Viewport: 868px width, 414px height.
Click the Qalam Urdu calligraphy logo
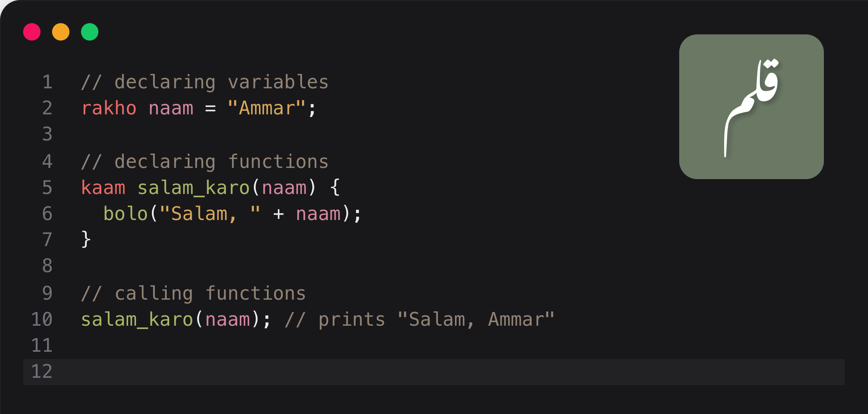point(751,107)
